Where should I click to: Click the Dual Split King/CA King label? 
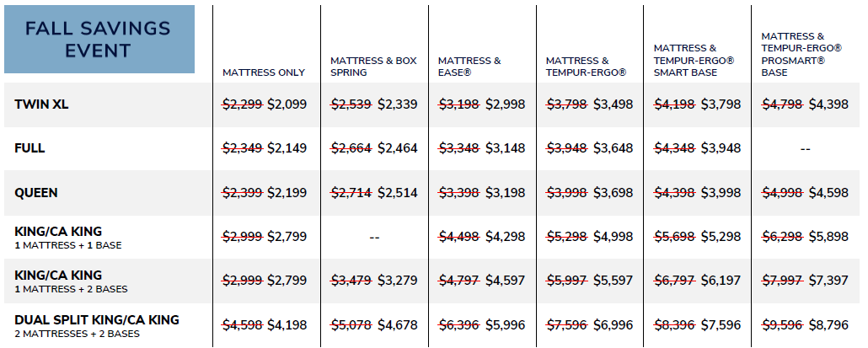pos(97,325)
